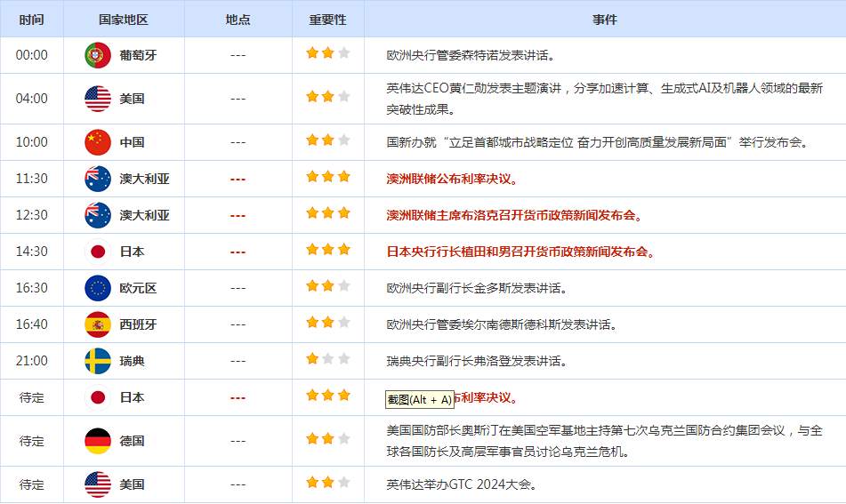The width and height of the screenshot is (846, 504).
Task: Select the 欧洲央行管委森特诺发表讲话 event text
Action: pos(471,55)
